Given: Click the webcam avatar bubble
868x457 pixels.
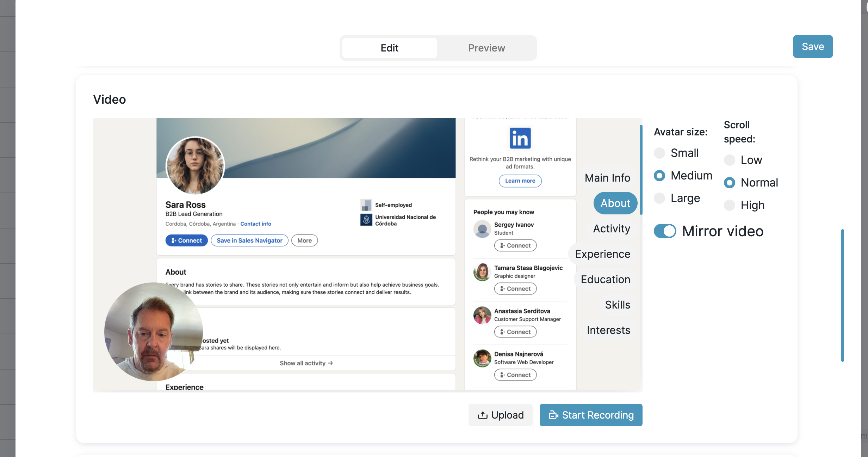Looking at the screenshot, I should [153, 331].
